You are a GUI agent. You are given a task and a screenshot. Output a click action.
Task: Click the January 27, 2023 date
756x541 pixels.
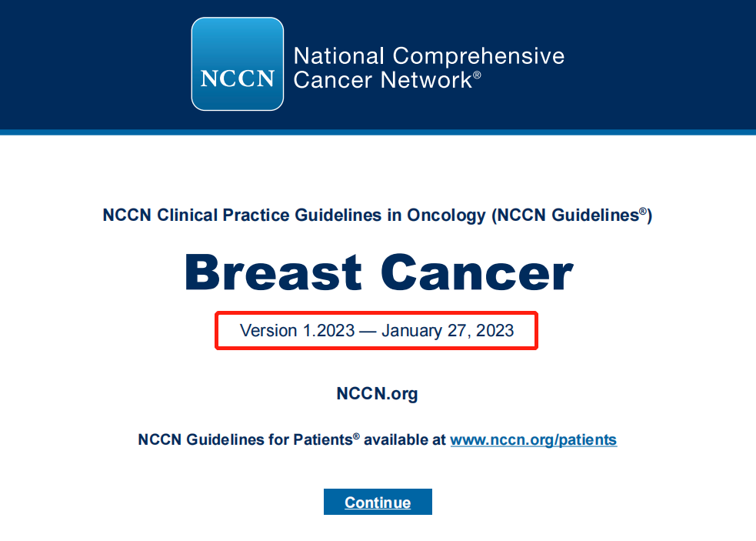click(448, 331)
